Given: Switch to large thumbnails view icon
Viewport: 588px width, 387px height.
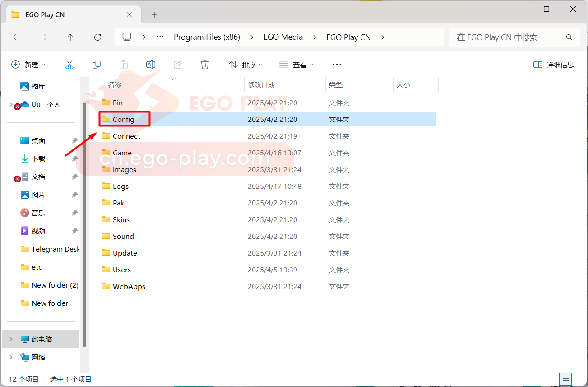Looking at the screenshot, I should coord(578,379).
